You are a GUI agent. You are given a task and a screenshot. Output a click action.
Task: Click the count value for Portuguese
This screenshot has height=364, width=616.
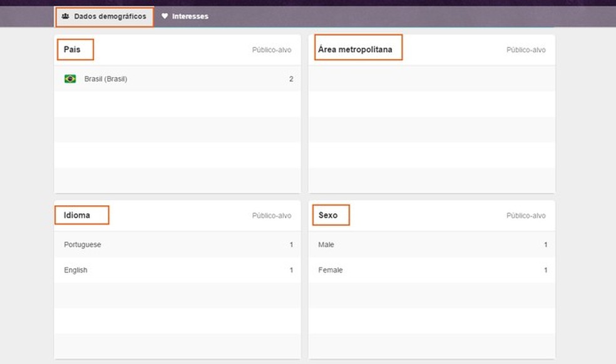[291, 245]
